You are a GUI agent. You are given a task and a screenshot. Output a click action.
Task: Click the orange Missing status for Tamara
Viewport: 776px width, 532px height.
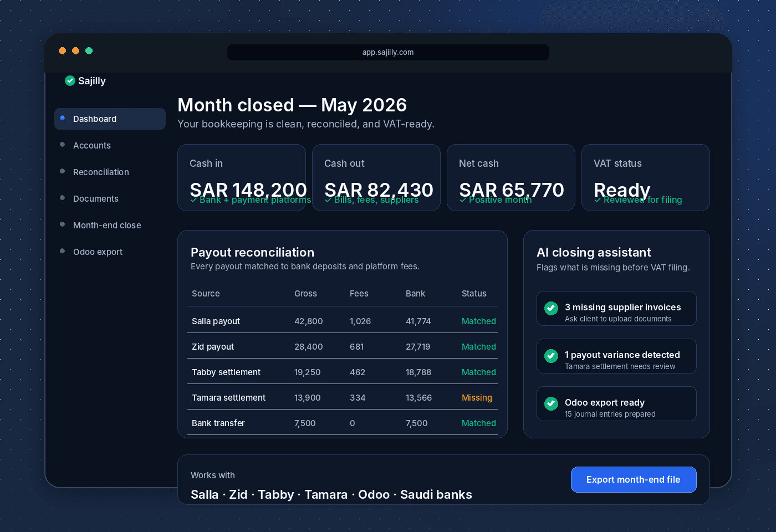click(477, 398)
